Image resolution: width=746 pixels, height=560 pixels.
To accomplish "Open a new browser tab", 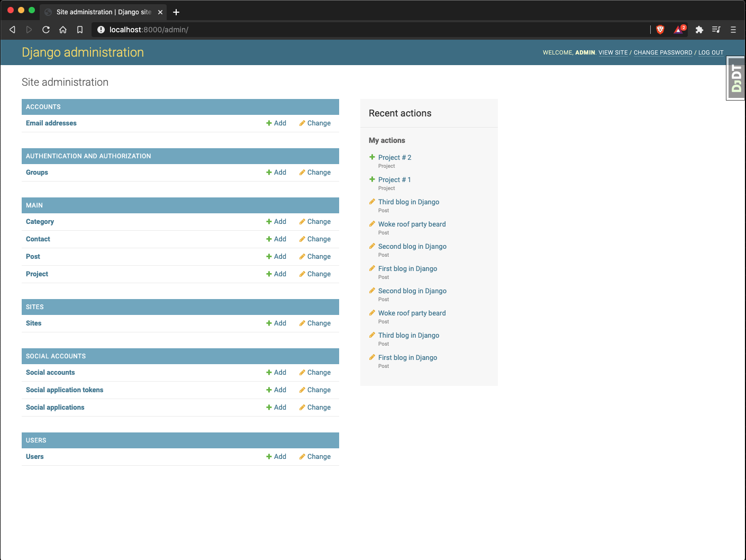I will coord(176,12).
